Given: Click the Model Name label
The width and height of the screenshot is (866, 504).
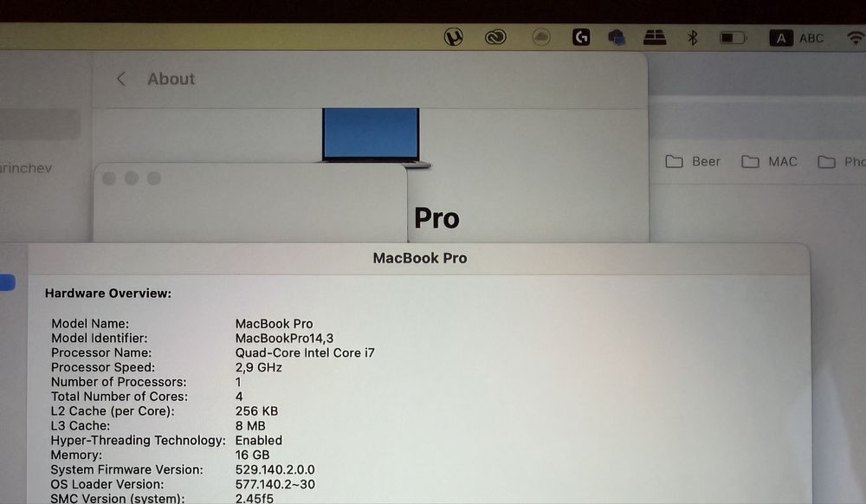Looking at the screenshot, I should click(90, 324).
